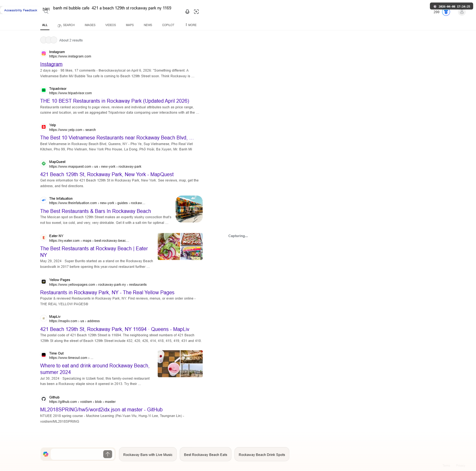476x471 pixels.
Task: Switch to the NEWS tab
Action: click(x=148, y=25)
